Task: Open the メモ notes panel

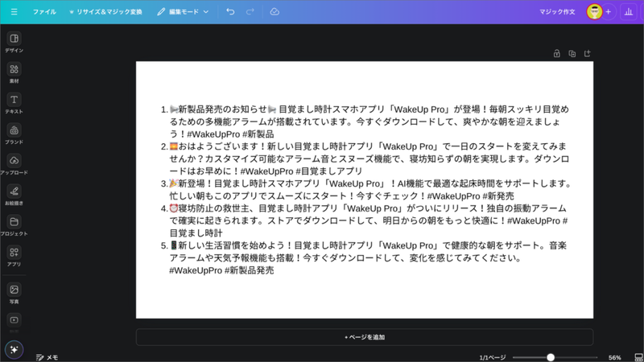Action: [x=47, y=357]
